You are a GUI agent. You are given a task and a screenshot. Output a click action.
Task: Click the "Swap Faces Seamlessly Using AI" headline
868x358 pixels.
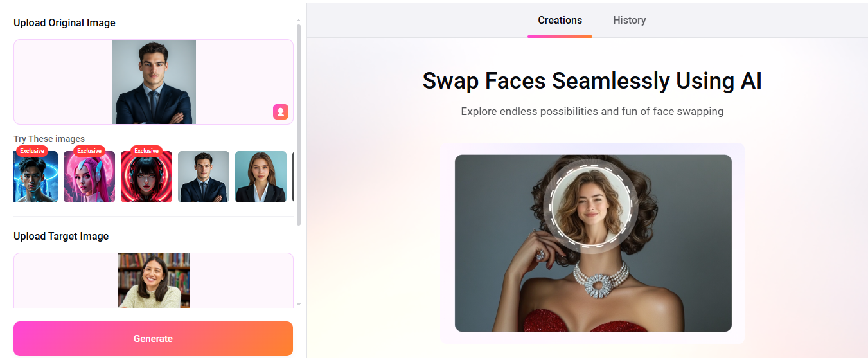coord(592,81)
